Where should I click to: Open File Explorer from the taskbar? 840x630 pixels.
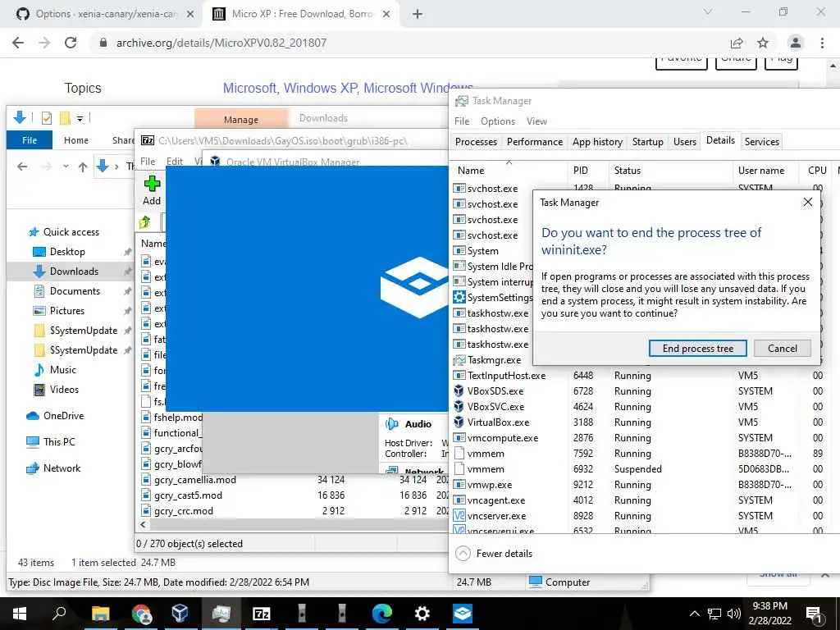(100, 614)
